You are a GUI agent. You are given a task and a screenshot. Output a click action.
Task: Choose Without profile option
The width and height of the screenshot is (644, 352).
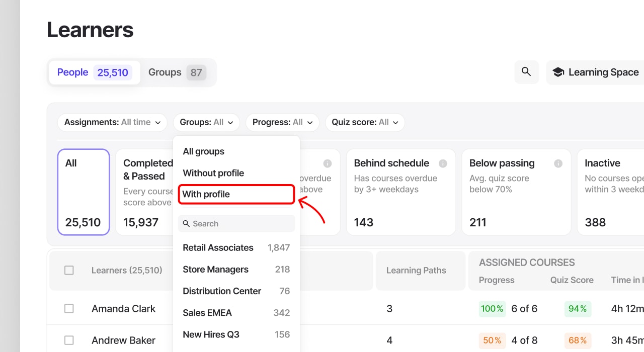(x=236, y=173)
